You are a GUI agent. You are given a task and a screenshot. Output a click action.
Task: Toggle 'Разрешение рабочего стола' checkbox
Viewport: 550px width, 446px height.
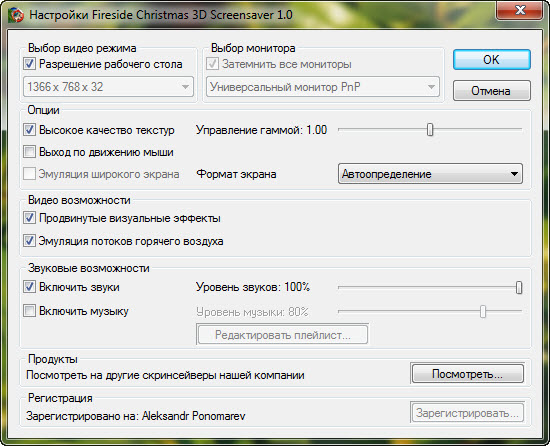pyautogui.click(x=29, y=64)
